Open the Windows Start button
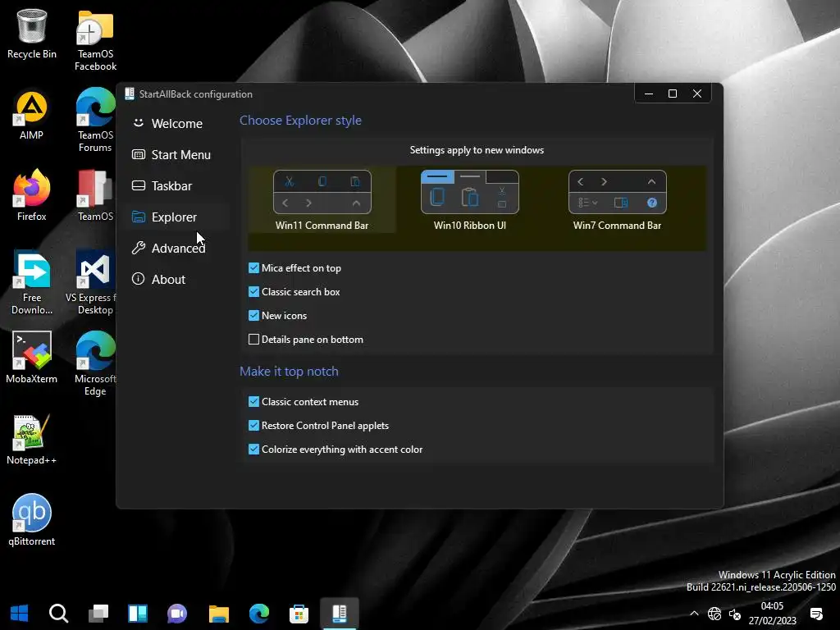The image size is (840, 630). point(20,613)
